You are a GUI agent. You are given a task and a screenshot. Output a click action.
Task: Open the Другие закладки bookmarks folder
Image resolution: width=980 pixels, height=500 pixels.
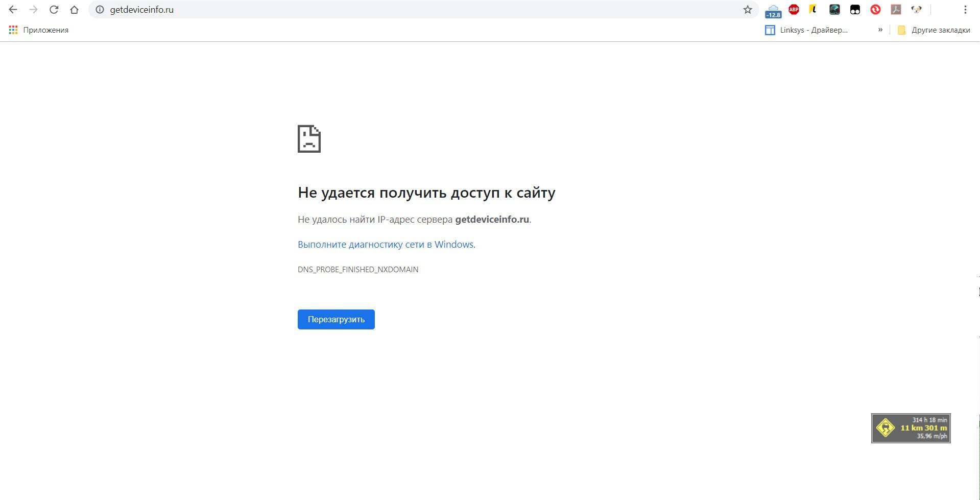(x=934, y=30)
